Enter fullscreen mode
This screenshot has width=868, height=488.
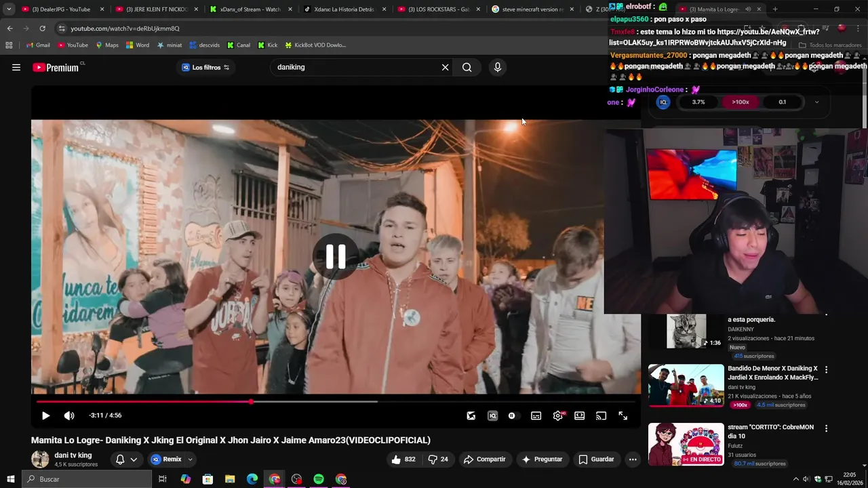pos(623,415)
